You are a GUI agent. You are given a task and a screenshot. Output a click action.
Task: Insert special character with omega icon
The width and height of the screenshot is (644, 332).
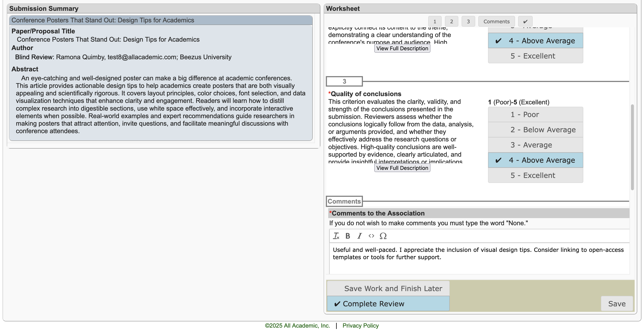click(x=383, y=236)
